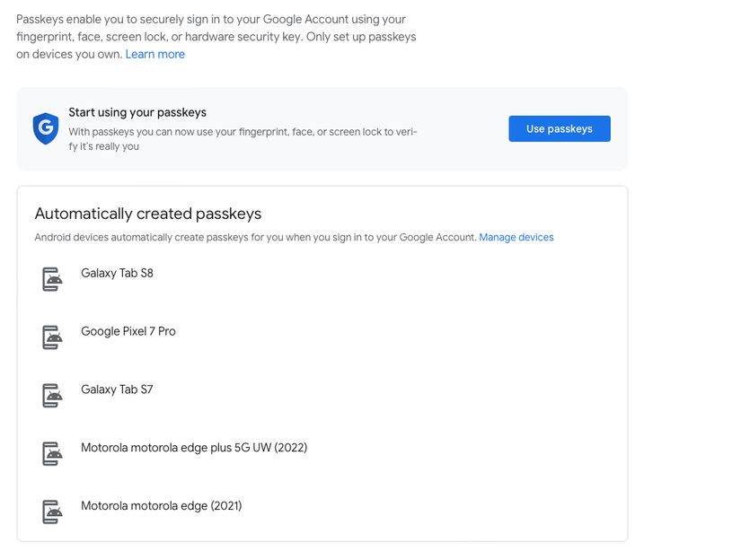Click the Galaxy Tab S8 tablet icon
741x560 pixels.
[51, 279]
